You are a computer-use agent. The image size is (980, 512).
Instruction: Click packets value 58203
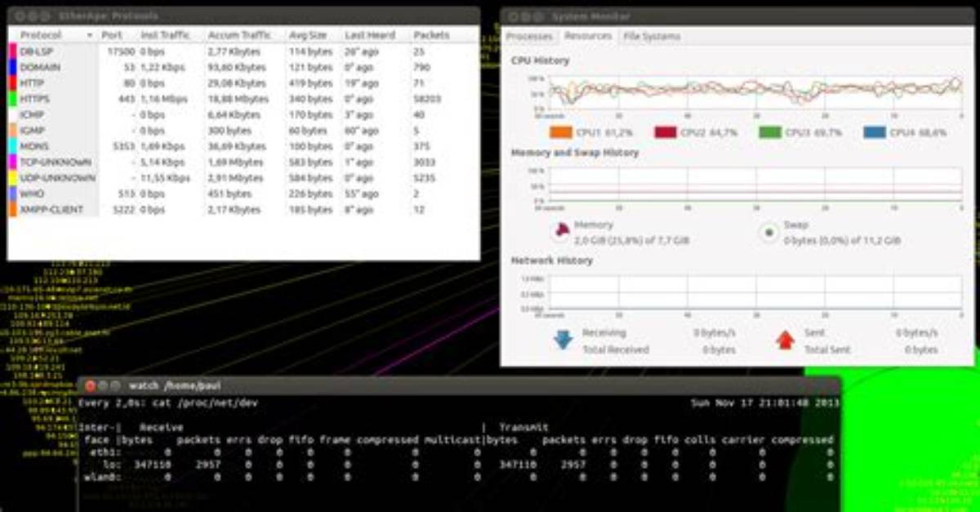coord(428,99)
